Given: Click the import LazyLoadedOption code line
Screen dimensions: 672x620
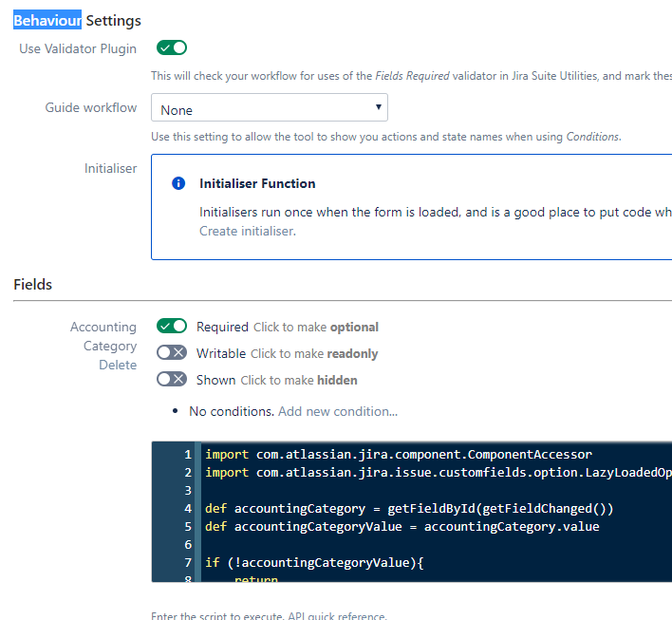Looking at the screenshot, I should point(438,473).
